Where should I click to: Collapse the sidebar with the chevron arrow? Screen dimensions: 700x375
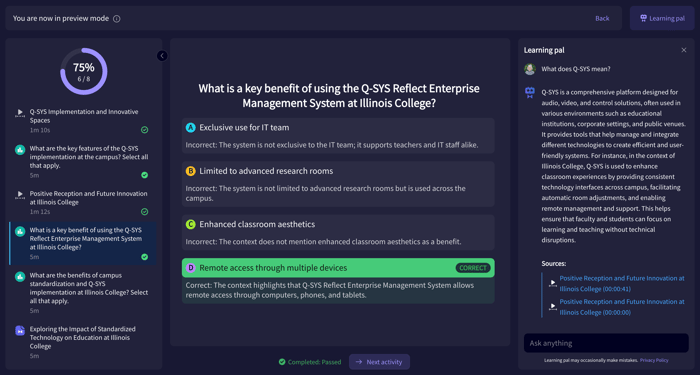click(162, 56)
